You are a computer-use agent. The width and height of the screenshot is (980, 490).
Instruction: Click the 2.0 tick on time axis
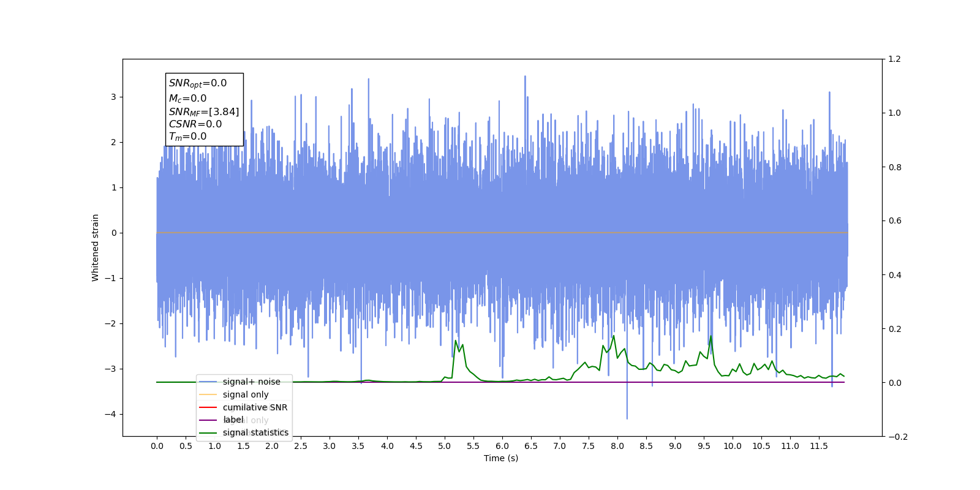click(272, 446)
